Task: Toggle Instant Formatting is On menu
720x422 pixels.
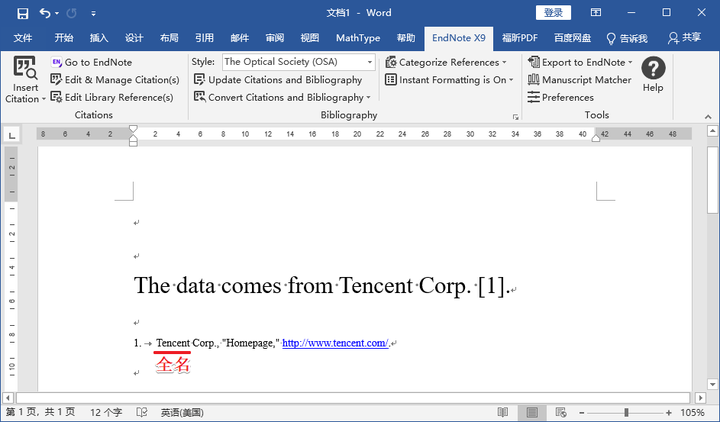Action: (x=449, y=80)
